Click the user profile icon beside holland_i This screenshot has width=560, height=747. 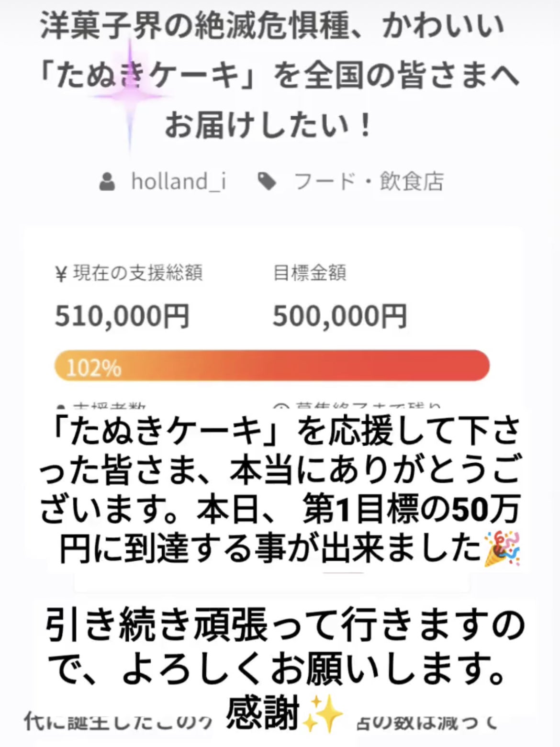coord(107,182)
